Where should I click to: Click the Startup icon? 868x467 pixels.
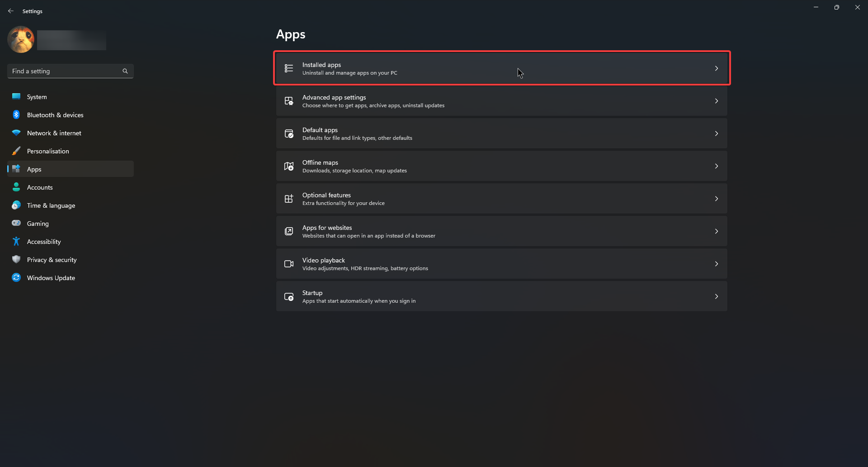coord(289,296)
